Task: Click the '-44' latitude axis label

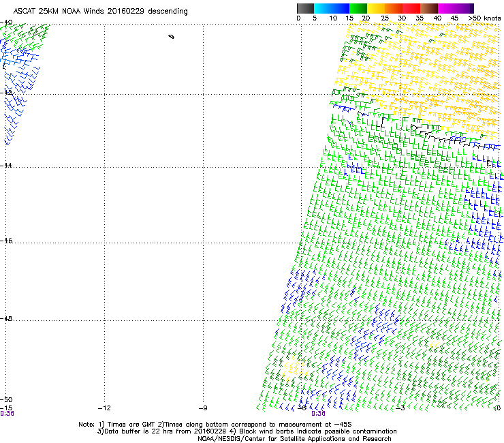Action: tap(6, 166)
